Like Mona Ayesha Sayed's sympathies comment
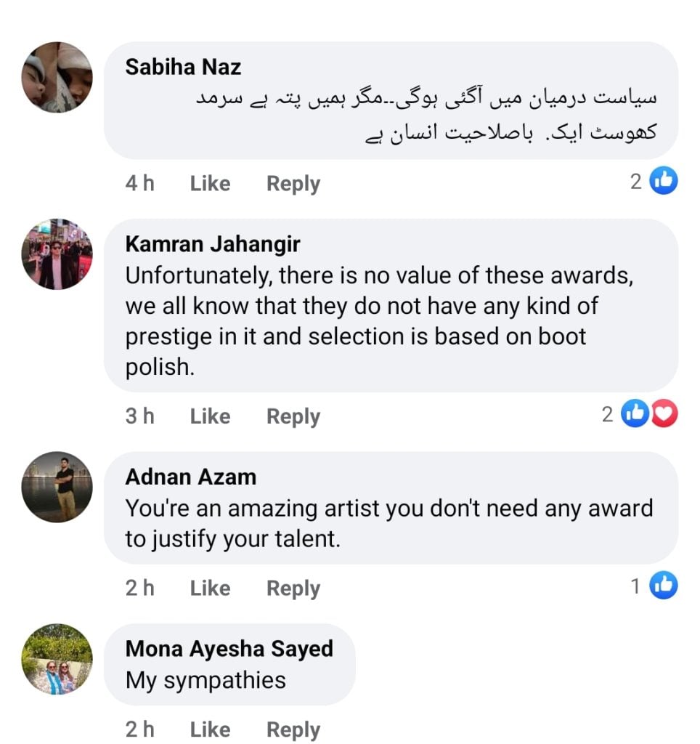The height and width of the screenshot is (744, 700). pyautogui.click(x=210, y=729)
